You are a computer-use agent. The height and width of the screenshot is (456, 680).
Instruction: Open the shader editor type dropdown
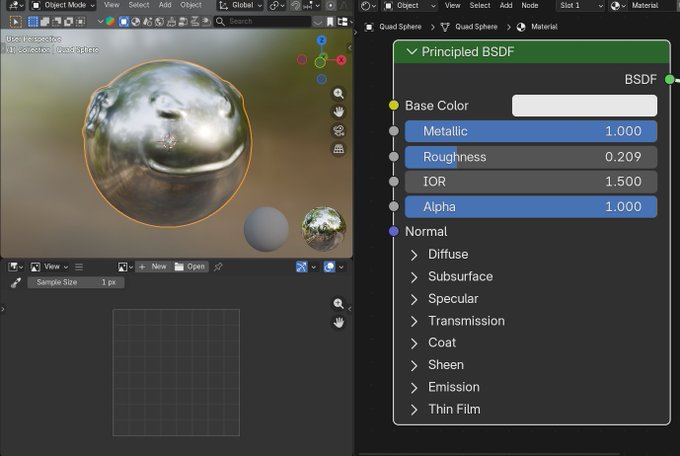coord(368,5)
